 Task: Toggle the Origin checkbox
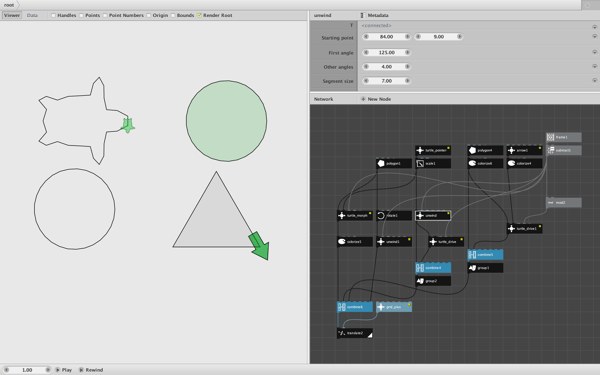pos(148,15)
